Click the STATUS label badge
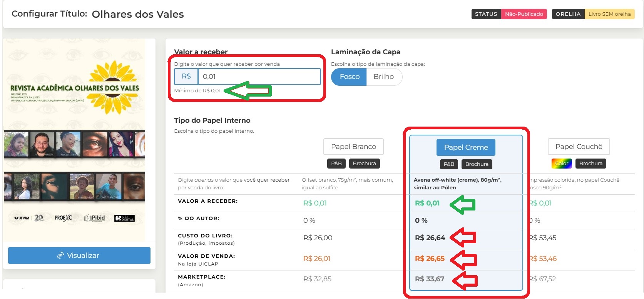644x299 pixels. (486, 14)
